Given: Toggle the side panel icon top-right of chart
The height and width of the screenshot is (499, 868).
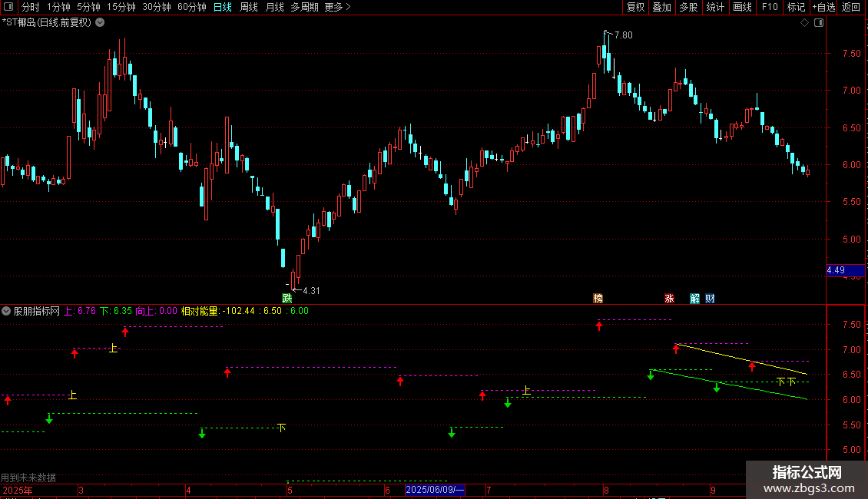Looking at the screenshot, I should (819, 23).
